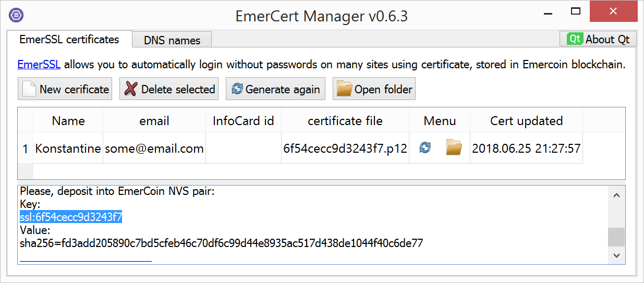The height and width of the screenshot is (283, 644).
Task: Sort table by Name column header
Action: click(x=68, y=121)
